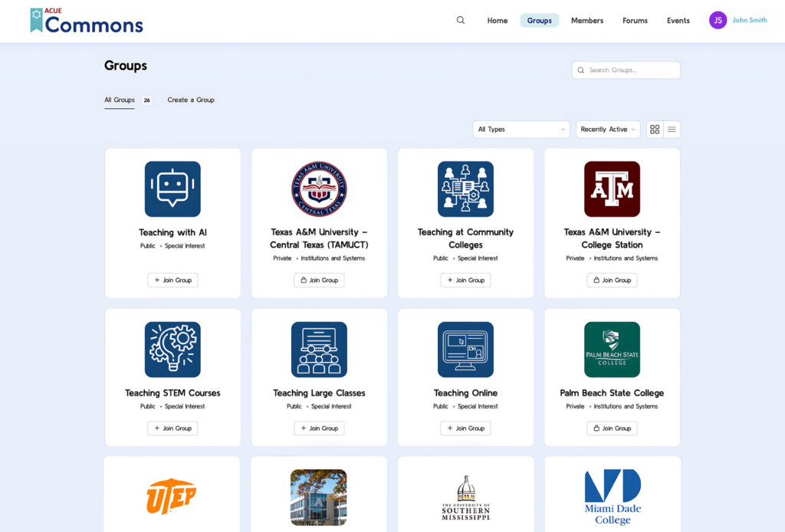Open the Teaching Large Classes title
Image resolution: width=785 pixels, height=532 pixels.
point(319,393)
